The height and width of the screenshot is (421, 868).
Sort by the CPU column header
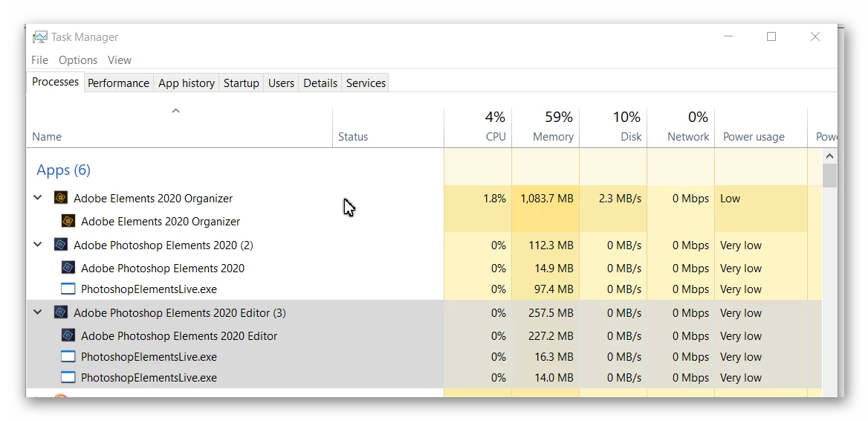tap(478, 127)
